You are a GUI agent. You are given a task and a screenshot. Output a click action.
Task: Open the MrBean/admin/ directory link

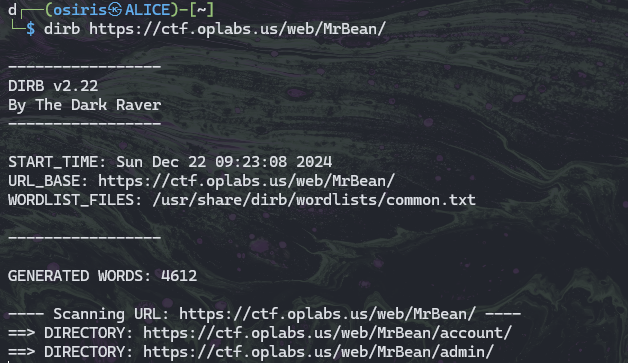319,352
